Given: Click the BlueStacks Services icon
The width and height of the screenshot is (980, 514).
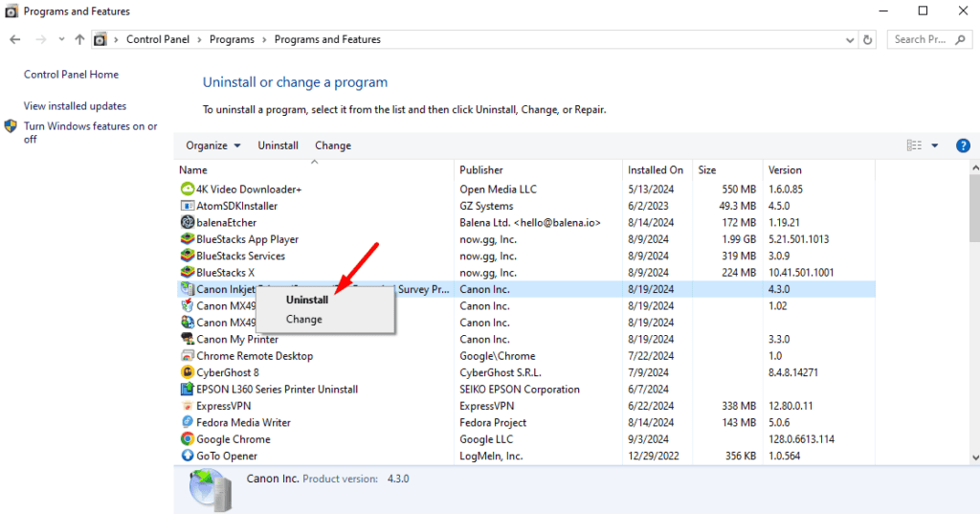Looking at the screenshot, I should [187, 256].
